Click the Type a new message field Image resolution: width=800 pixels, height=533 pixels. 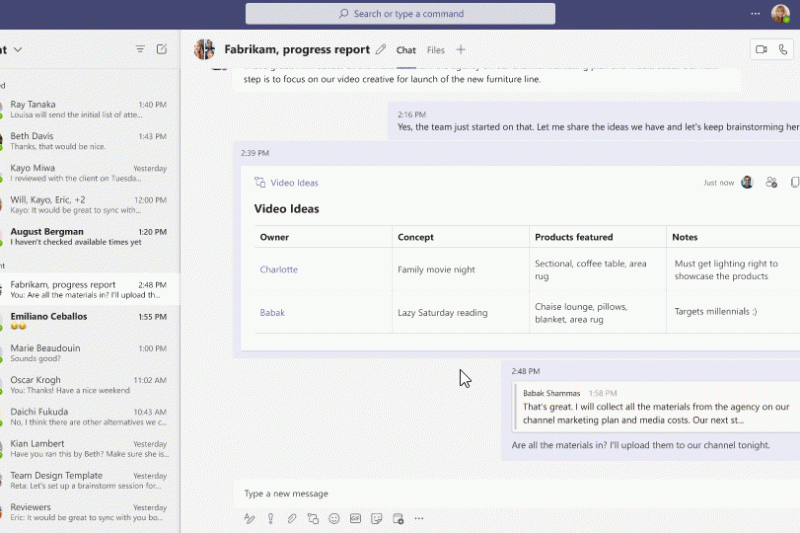516,494
